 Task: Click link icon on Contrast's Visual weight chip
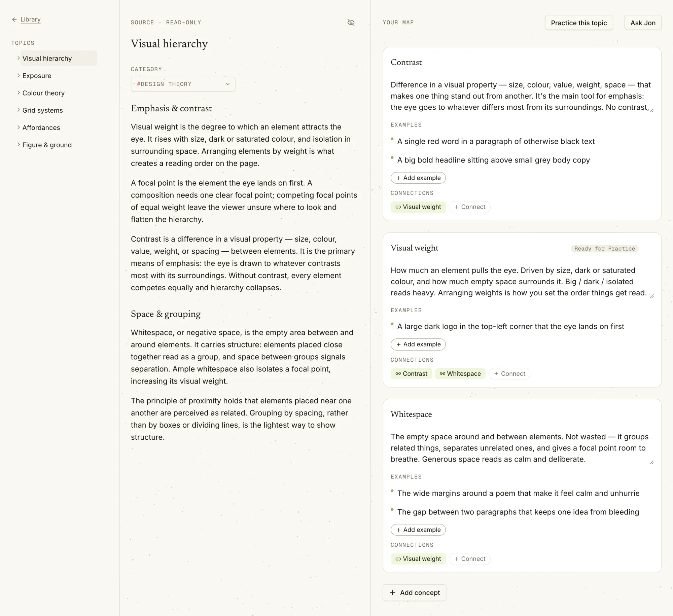[398, 207]
